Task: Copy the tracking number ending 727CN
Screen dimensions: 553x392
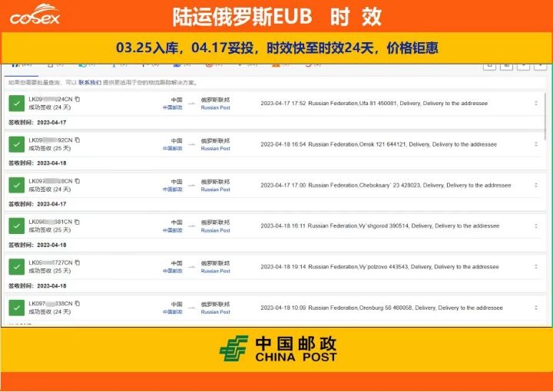Action: (78, 263)
